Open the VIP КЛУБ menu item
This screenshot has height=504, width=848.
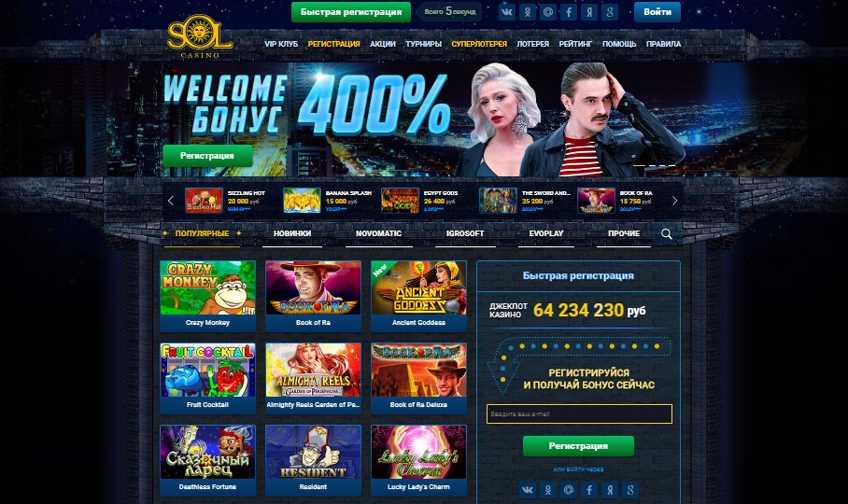(x=281, y=44)
